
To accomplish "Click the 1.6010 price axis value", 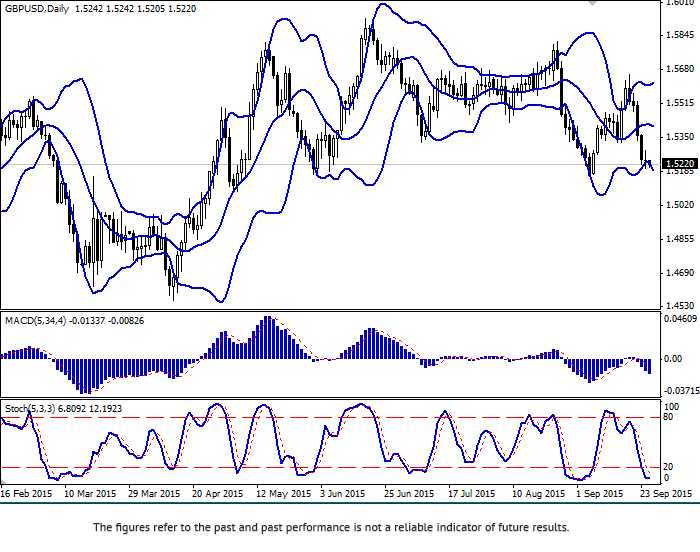I will click(680, 3).
